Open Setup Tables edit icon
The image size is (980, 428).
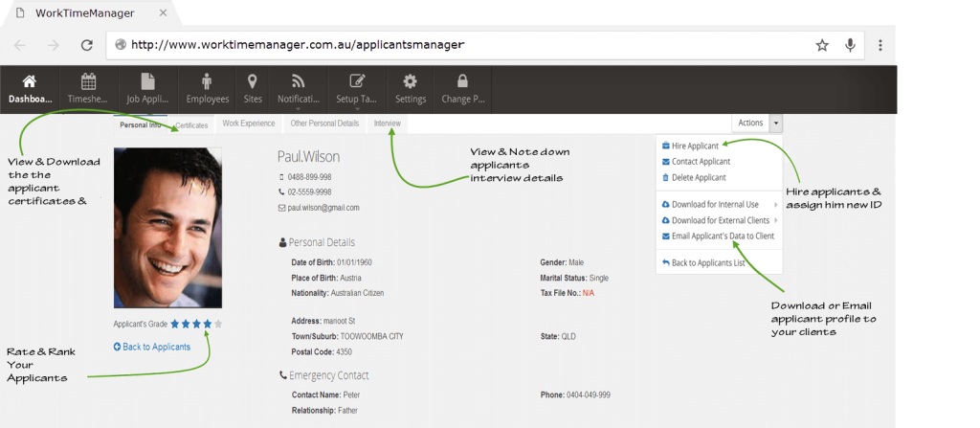356,82
